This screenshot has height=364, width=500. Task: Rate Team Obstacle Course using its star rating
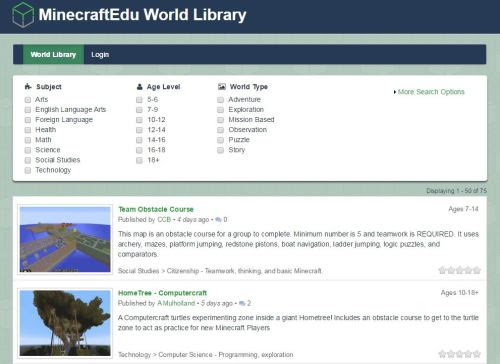click(x=460, y=270)
